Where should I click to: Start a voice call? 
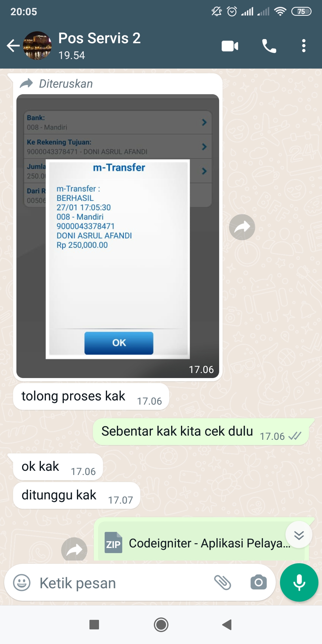click(x=269, y=46)
